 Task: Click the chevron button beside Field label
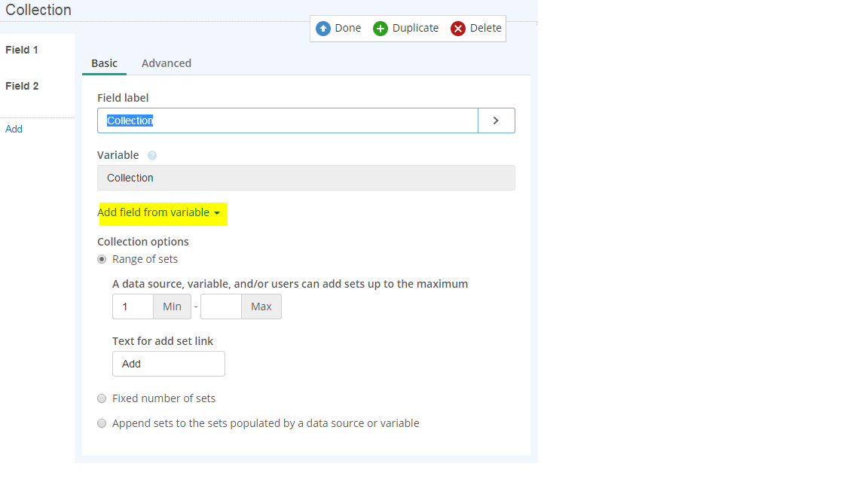coord(496,120)
